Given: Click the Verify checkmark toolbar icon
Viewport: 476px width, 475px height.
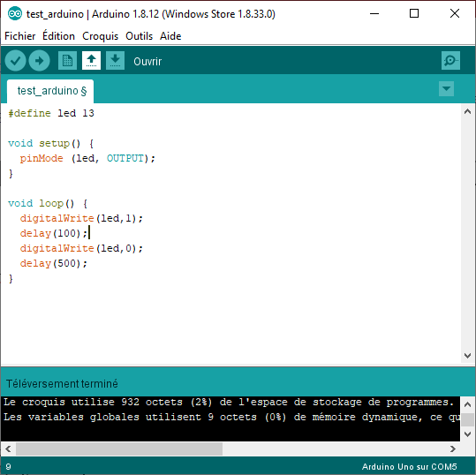Looking at the screenshot, I should [x=15, y=61].
